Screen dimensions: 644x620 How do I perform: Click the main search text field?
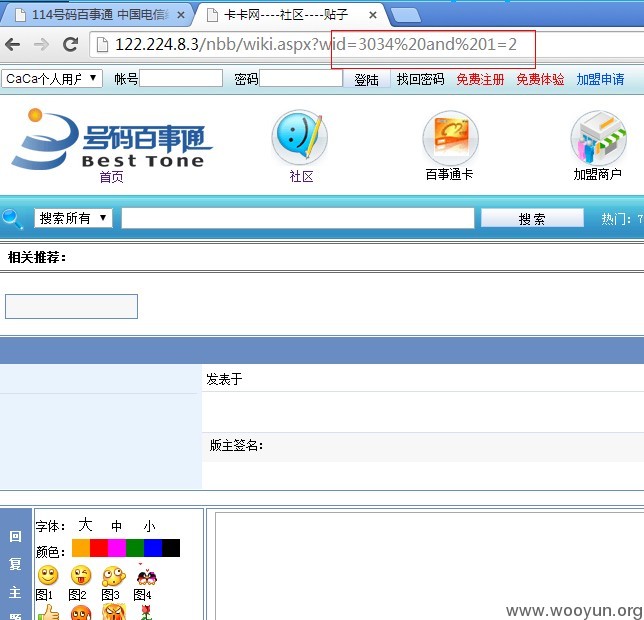tap(298, 218)
